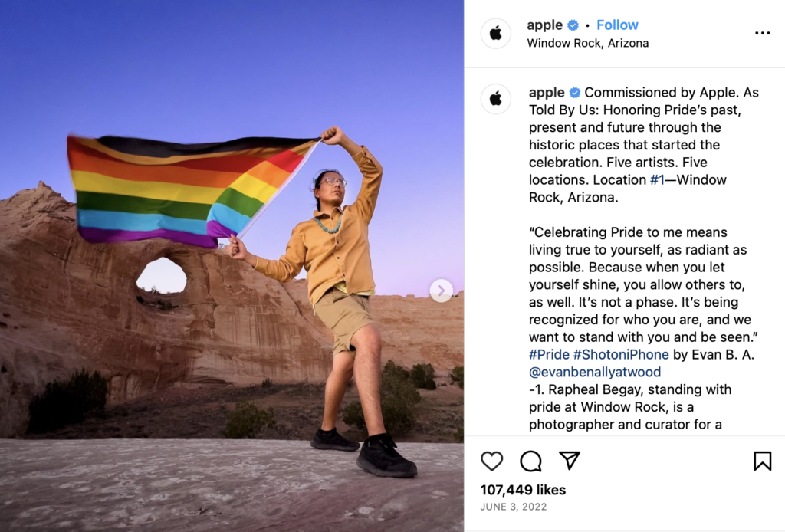Viewport: 785px width, 532px height.
Task: Advance to the next photo with arrow
Action: click(x=441, y=291)
